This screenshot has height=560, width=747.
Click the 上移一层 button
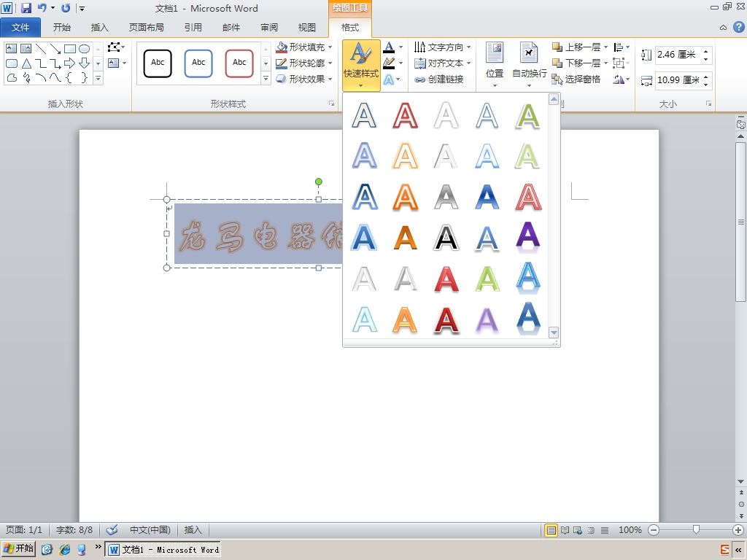(576, 47)
